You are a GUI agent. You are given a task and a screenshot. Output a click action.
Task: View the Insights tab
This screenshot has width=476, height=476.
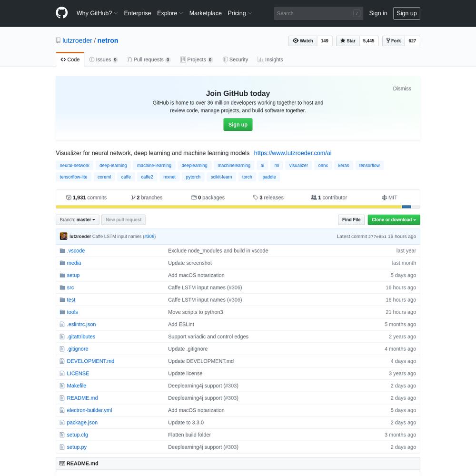tap(270, 59)
